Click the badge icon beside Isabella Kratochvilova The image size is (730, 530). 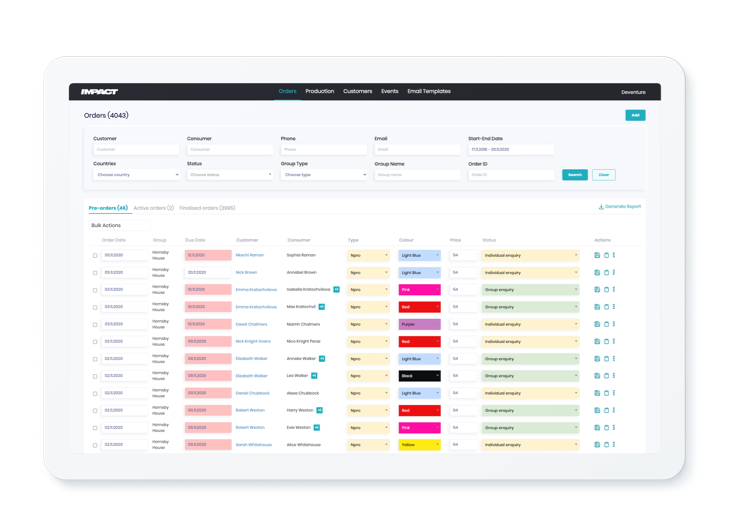[x=337, y=290]
